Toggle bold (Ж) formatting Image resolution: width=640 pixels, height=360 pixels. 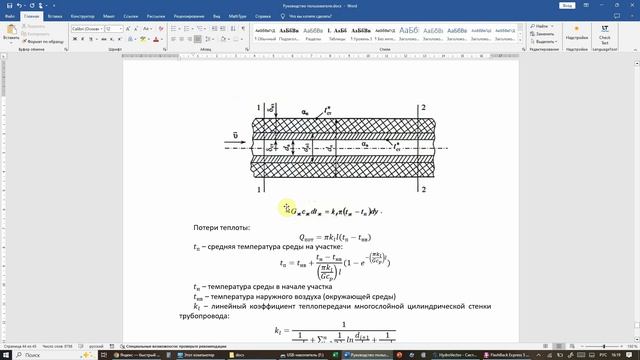[x=75, y=39]
